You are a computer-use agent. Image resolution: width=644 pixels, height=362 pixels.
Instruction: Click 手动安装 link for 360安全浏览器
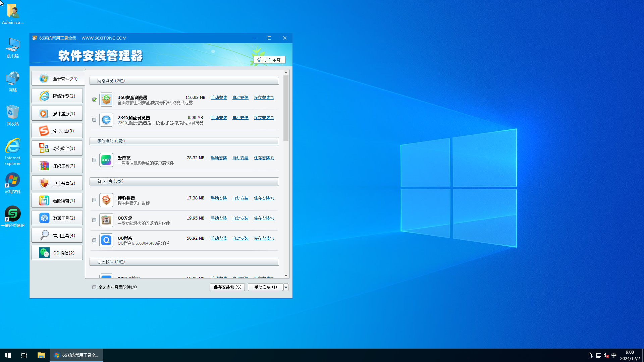tap(219, 98)
